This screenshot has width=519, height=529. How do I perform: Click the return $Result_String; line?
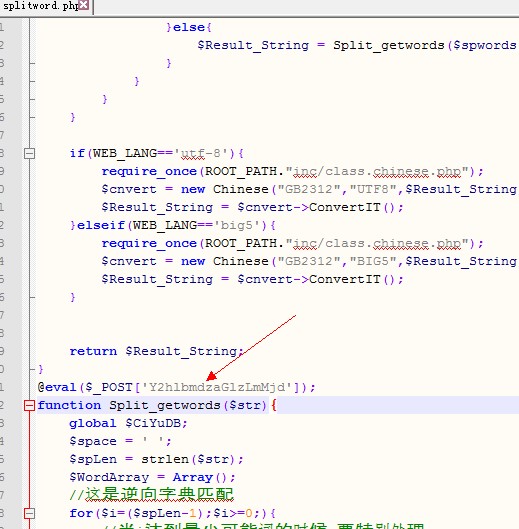157,351
